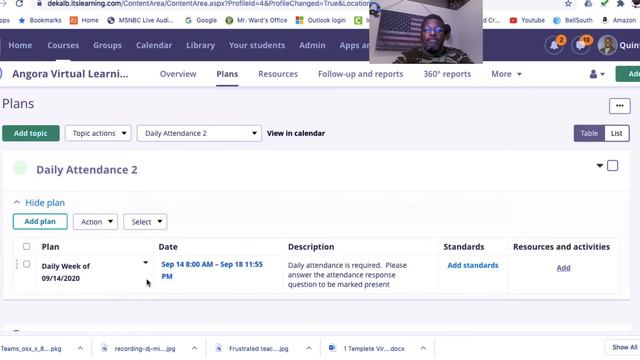
Task: Switch to Table view
Action: coord(589,133)
